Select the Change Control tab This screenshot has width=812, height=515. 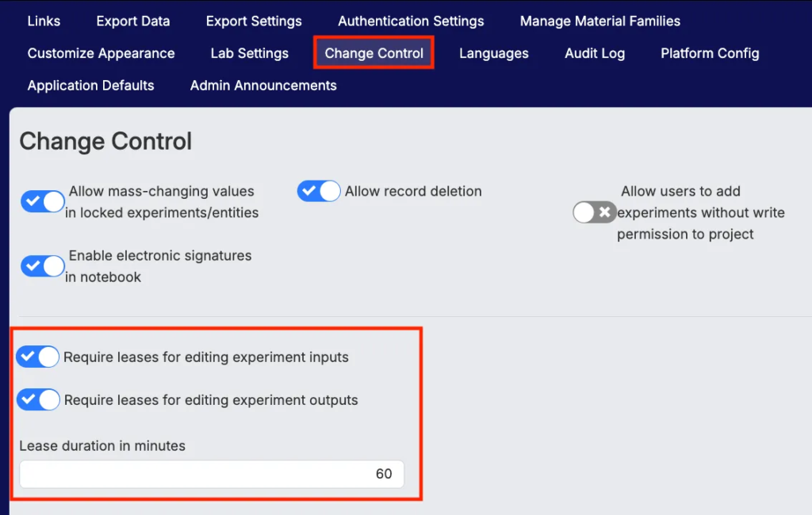click(374, 53)
